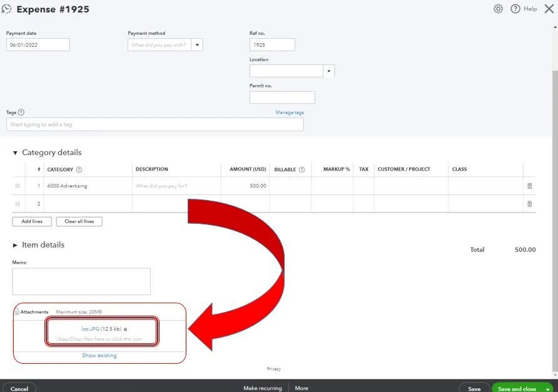Image resolution: width=558 pixels, height=392 pixels.
Task: Open the Payment method dropdown arrow
Action: [197, 44]
